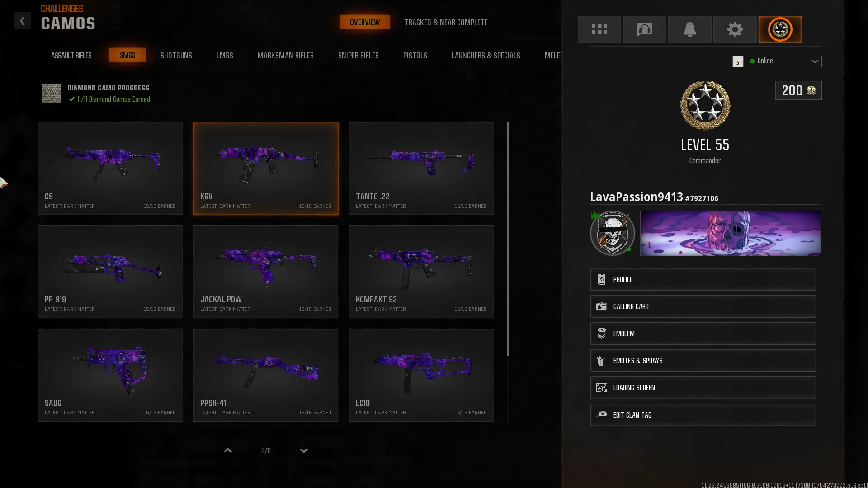
Task: Click the Edit Clan Tag button
Action: (703, 415)
